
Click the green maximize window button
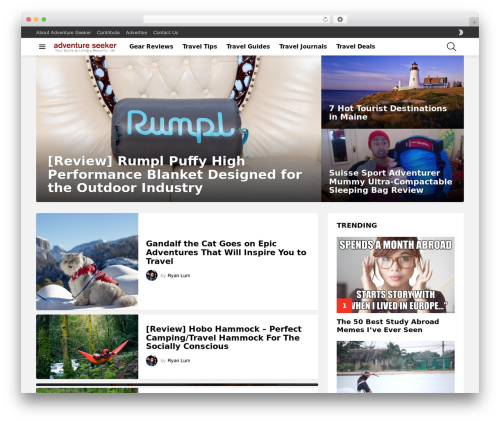pos(44,20)
